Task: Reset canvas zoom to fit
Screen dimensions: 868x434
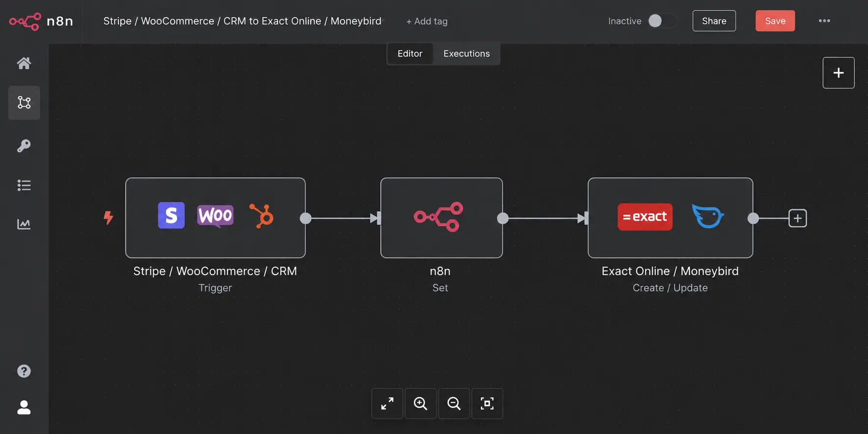Action: click(487, 404)
